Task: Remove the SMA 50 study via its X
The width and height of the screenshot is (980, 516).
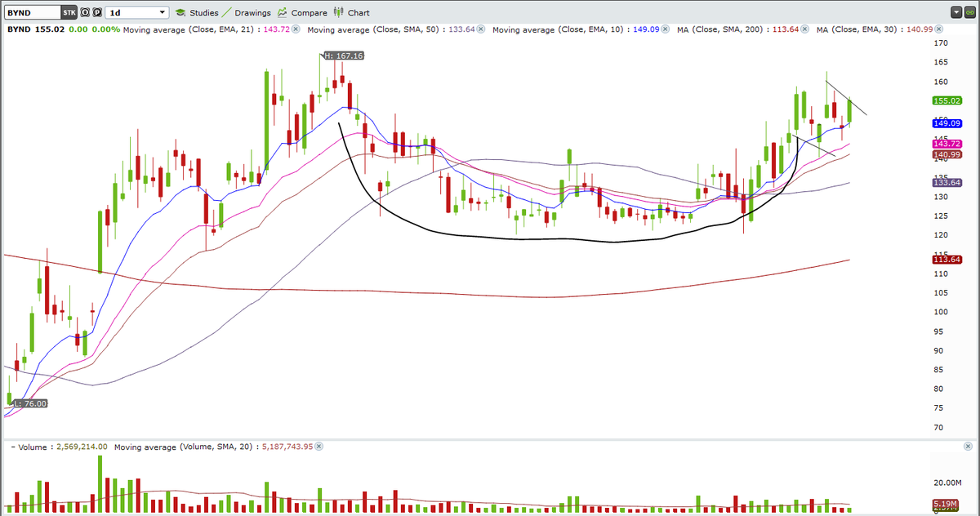Action: tap(481, 29)
